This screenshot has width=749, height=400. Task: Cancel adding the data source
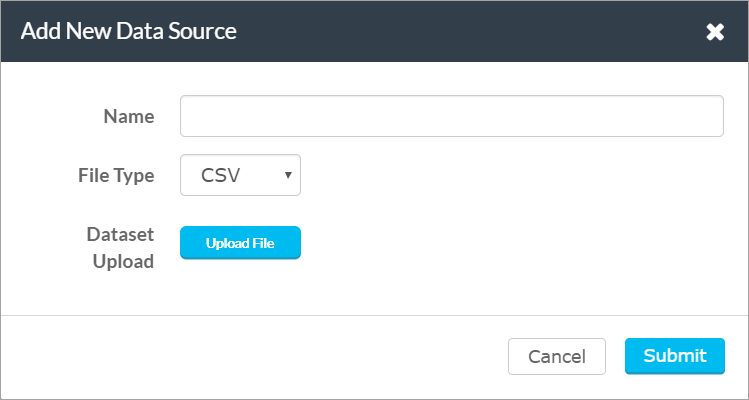(x=556, y=357)
